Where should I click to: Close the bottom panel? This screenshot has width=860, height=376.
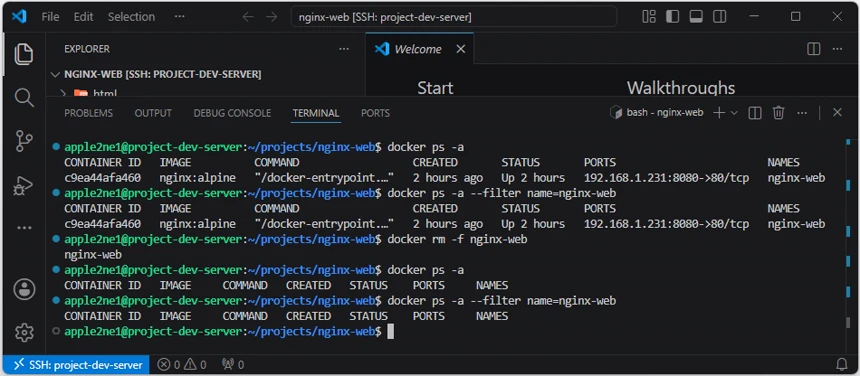837,113
